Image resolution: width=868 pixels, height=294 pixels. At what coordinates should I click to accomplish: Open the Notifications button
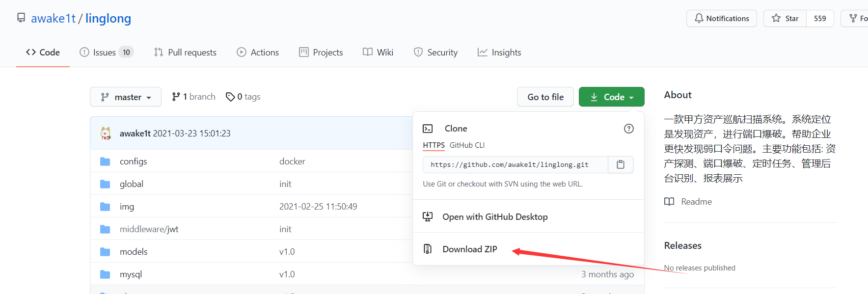coord(721,18)
